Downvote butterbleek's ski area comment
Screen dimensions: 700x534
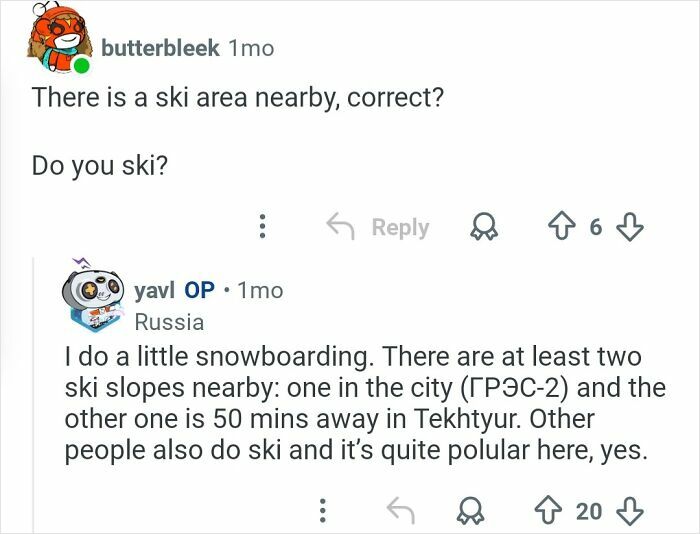(x=628, y=227)
